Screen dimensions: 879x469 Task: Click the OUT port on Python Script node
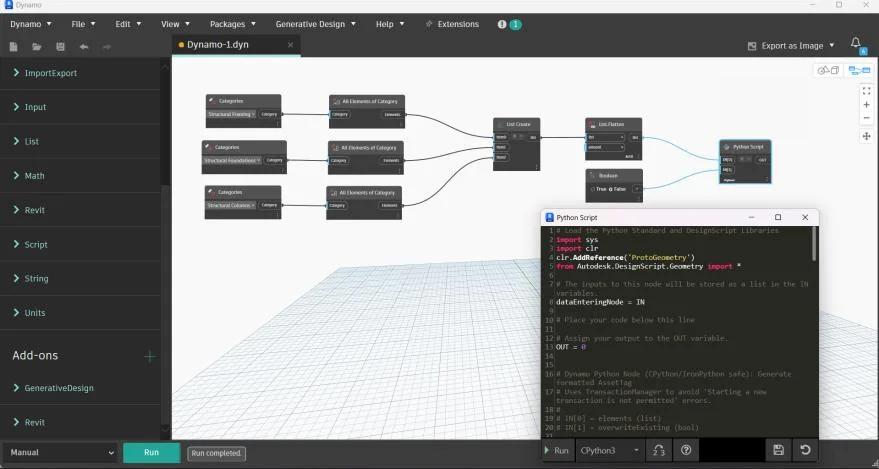click(762, 160)
